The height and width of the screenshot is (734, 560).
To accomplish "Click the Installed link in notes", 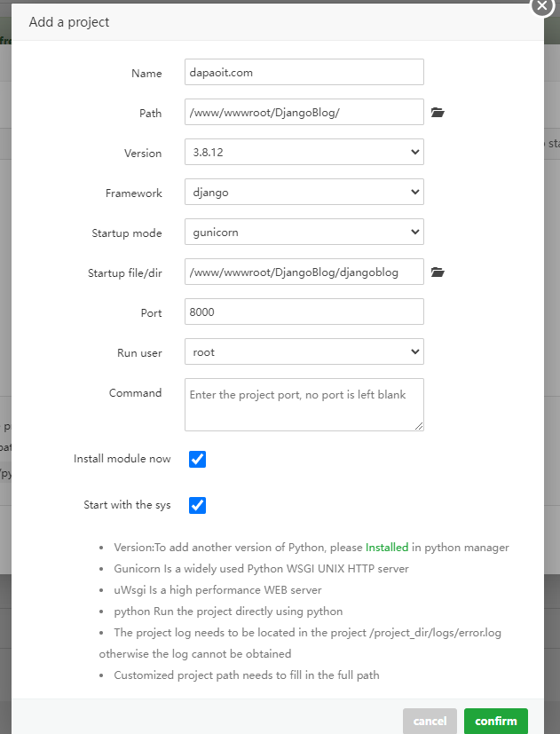I will (387, 548).
